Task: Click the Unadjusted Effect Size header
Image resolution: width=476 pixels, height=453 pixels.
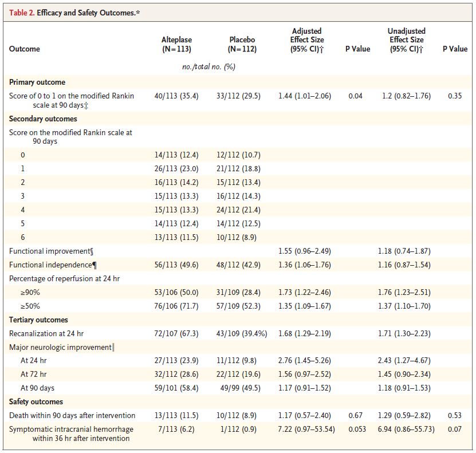Action: (x=406, y=40)
